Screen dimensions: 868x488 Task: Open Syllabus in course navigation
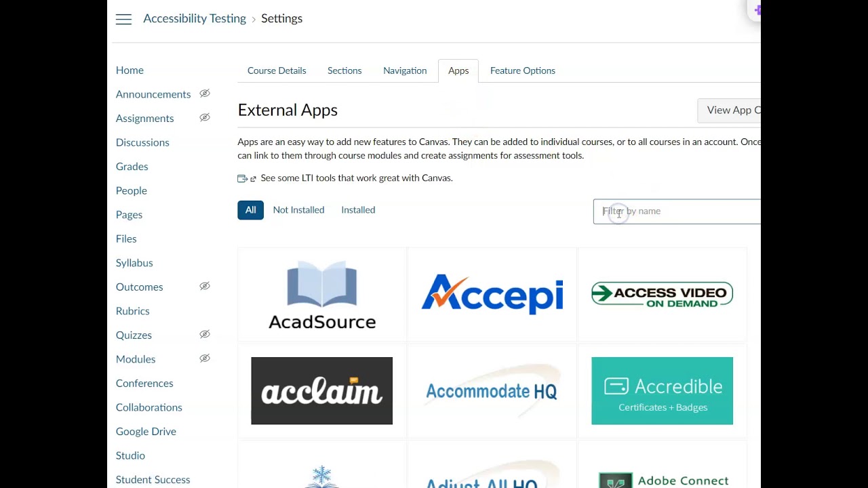[x=134, y=263]
